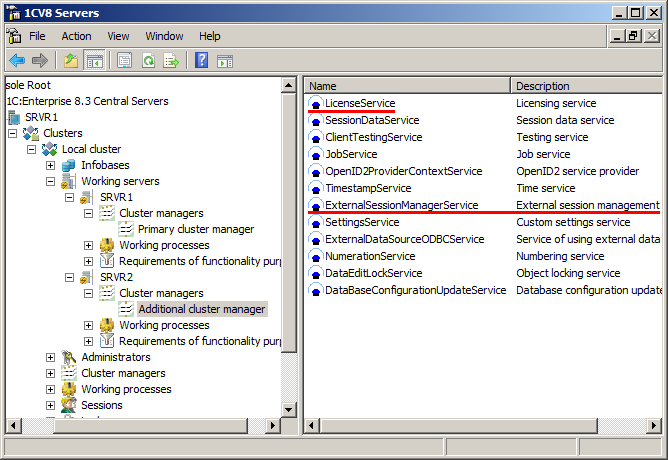Go back with the blue Back arrow
This screenshot has height=460, width=668.
17,60
